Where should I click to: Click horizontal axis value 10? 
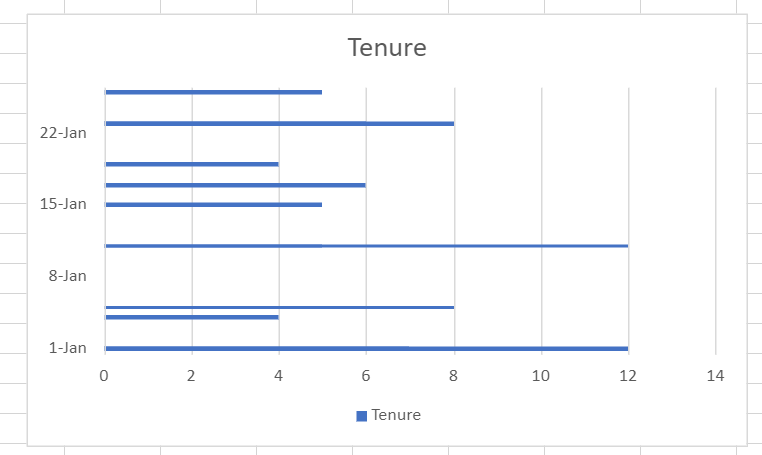[x=541, y=376]
